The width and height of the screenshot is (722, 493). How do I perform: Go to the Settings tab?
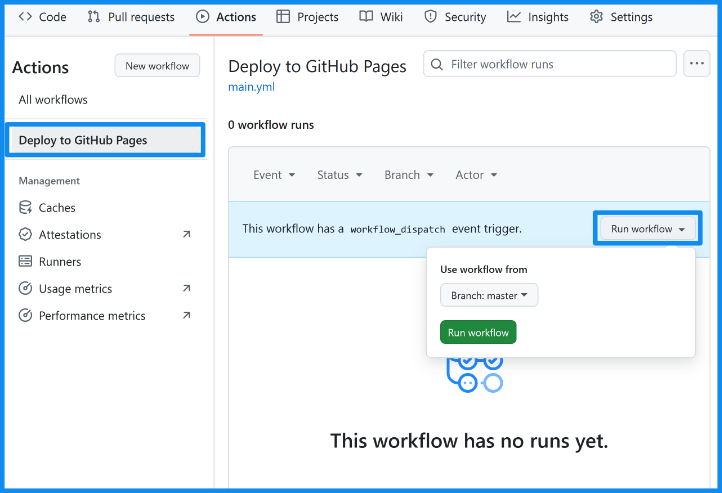pyautogui.click(x=620, y=17)
